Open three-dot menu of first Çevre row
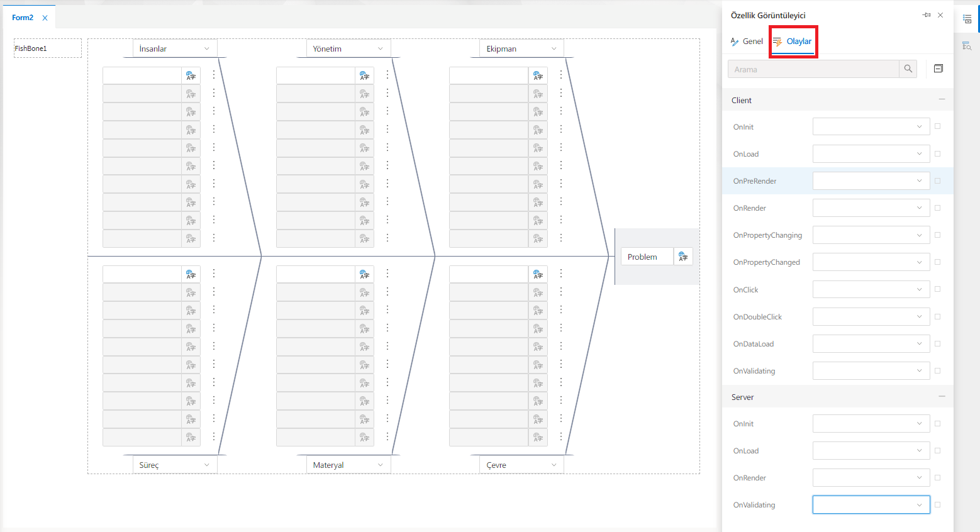Image resolution: width=980 pixels, height=532 pixels. coord(561,274)
